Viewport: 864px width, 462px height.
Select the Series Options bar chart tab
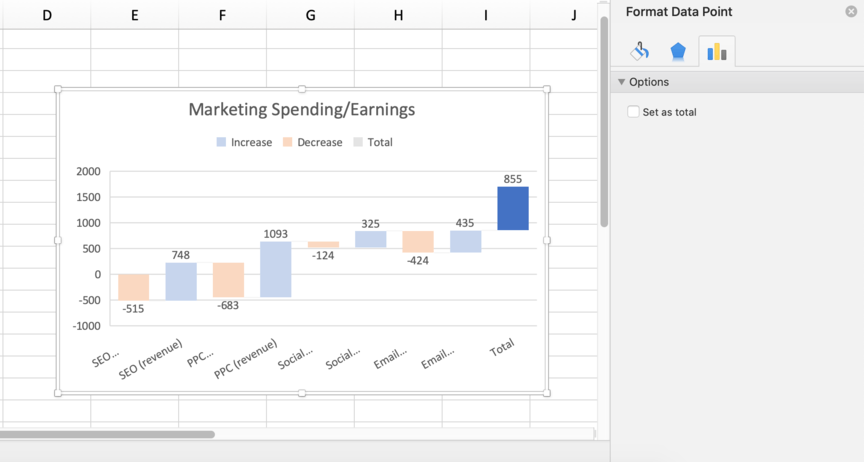(717, 52)
